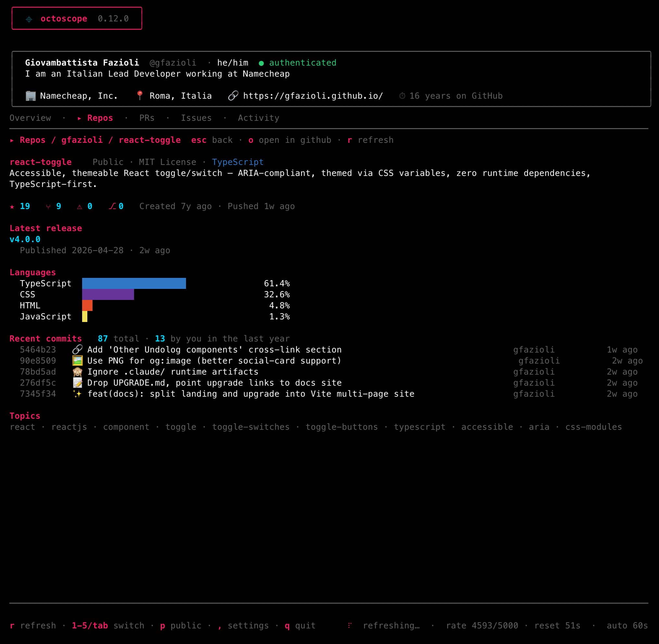
Task: Click q quit in the footer
Action: click(300, 625)
